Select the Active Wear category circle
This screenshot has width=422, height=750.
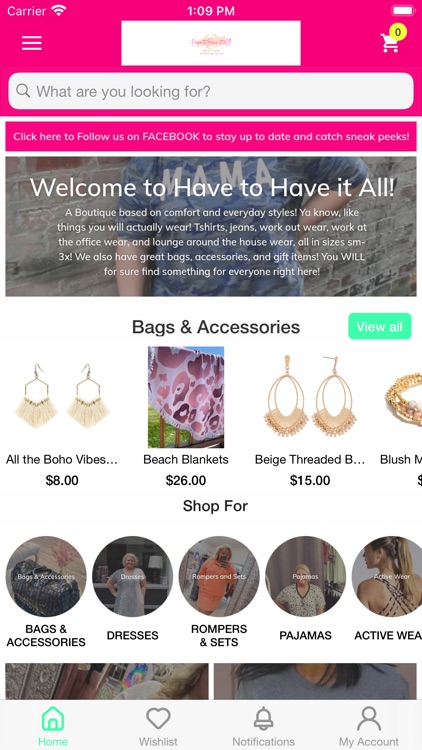[388, 576]
